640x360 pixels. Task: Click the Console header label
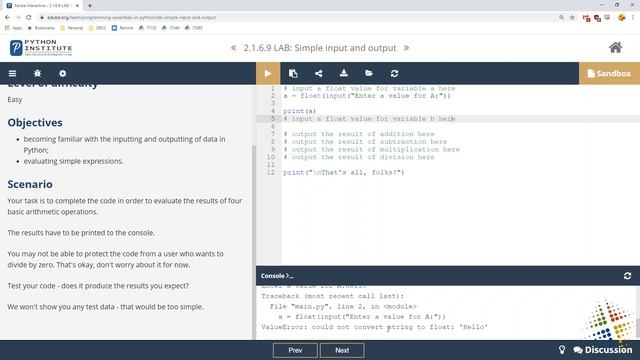(x=277, y=276)
